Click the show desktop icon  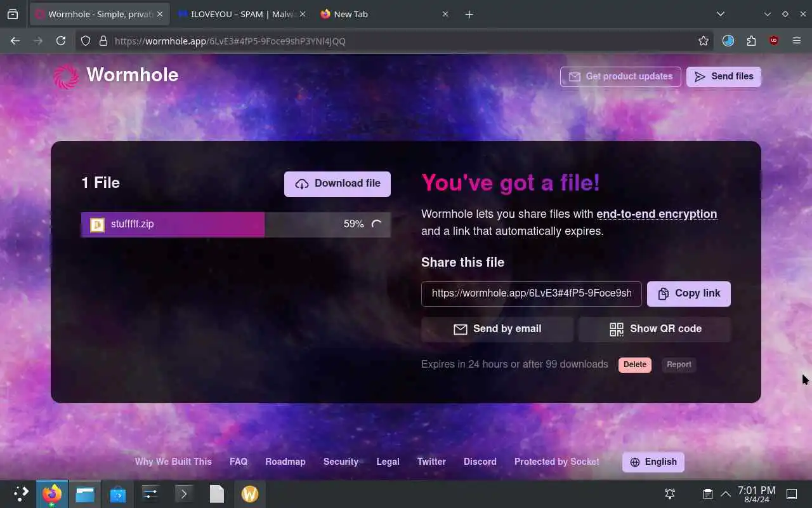792,494
